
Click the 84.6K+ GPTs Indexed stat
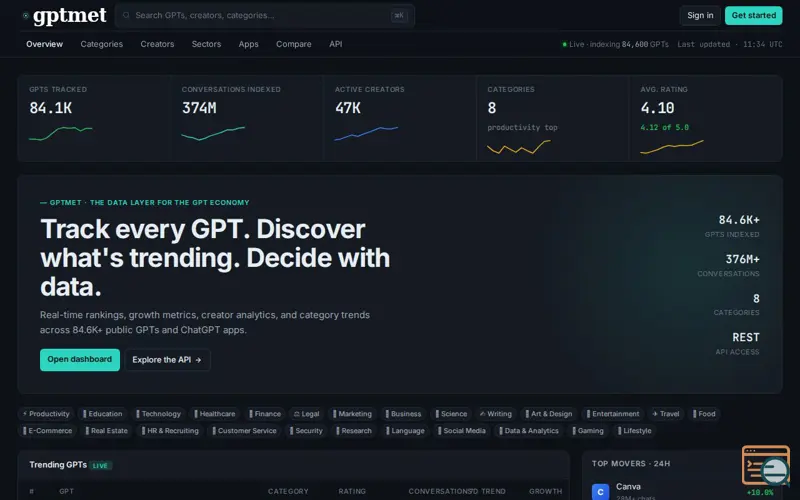click(x=739, y=220)
